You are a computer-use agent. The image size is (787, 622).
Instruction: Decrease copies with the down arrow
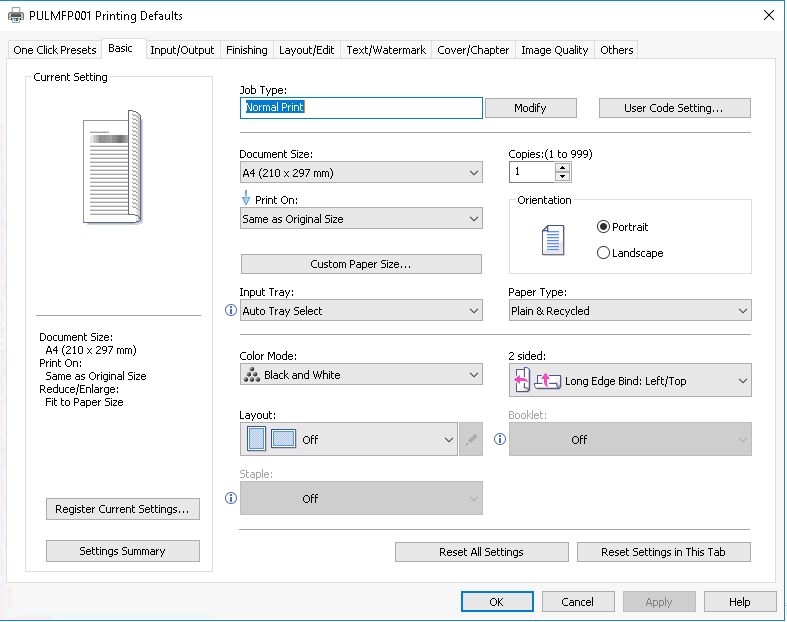click(563, 177)
